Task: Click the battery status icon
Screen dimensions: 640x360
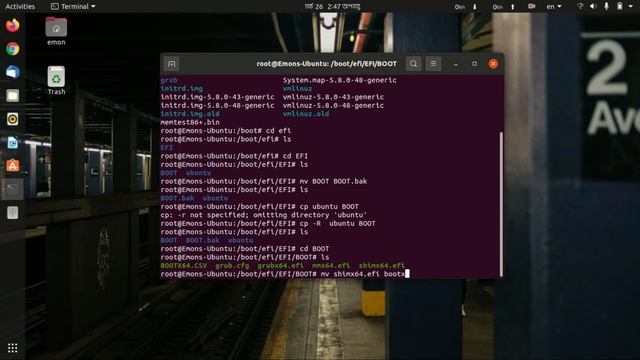Action: (620, 7)
